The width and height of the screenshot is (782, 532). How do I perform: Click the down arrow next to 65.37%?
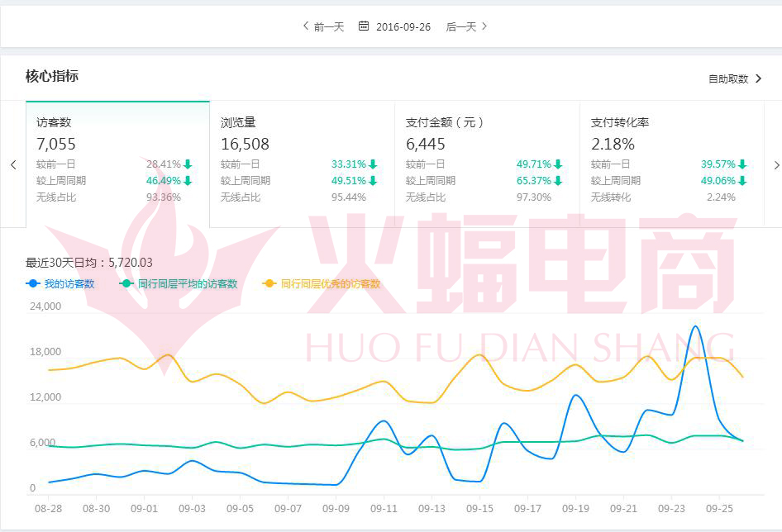[558, 180]
